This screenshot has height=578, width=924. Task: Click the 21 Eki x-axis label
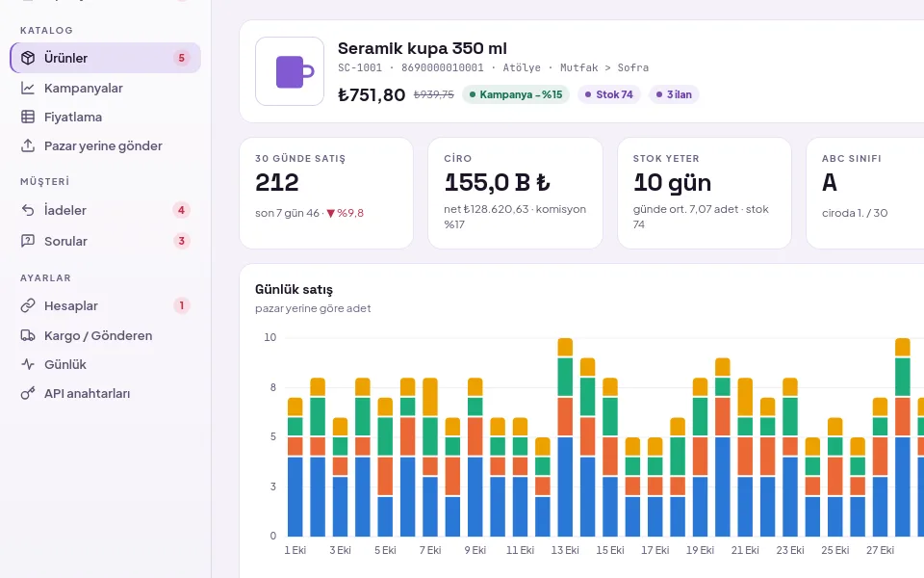(745, 550)
